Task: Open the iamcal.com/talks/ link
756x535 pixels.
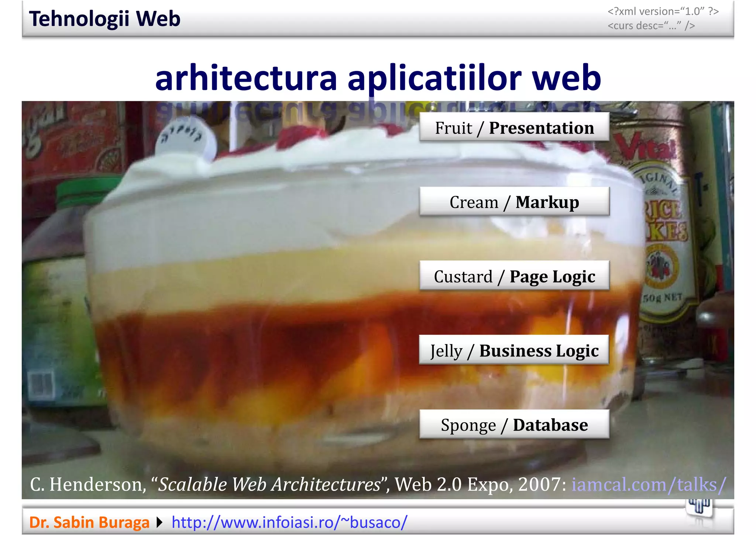Action: point(649,484)
